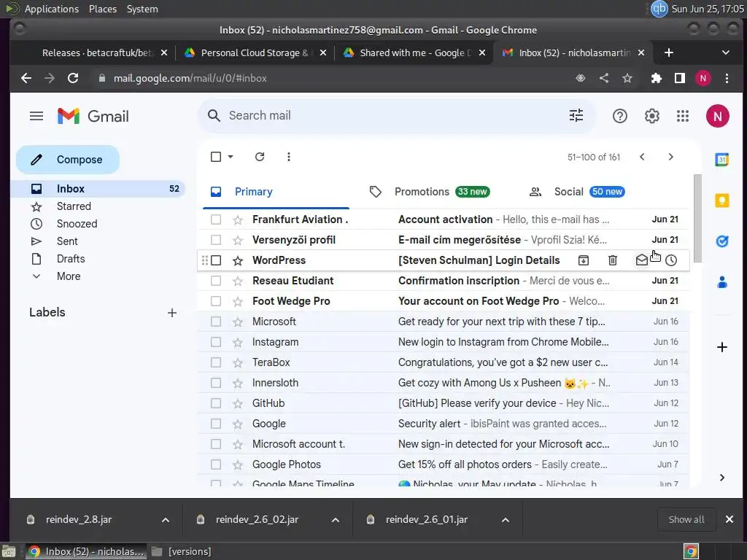Open the select dropdown arrow beside checkbox
747x560 pixels.
tap(231, 157)
